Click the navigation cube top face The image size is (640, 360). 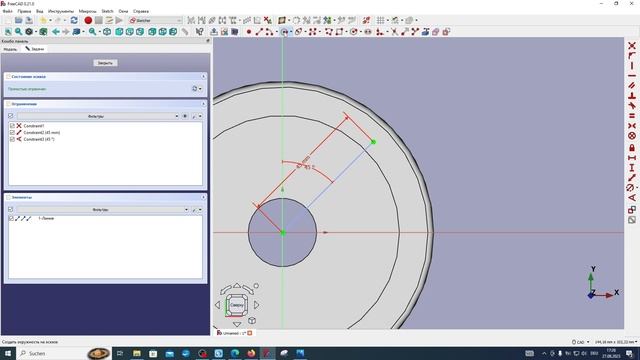point(237,305)
